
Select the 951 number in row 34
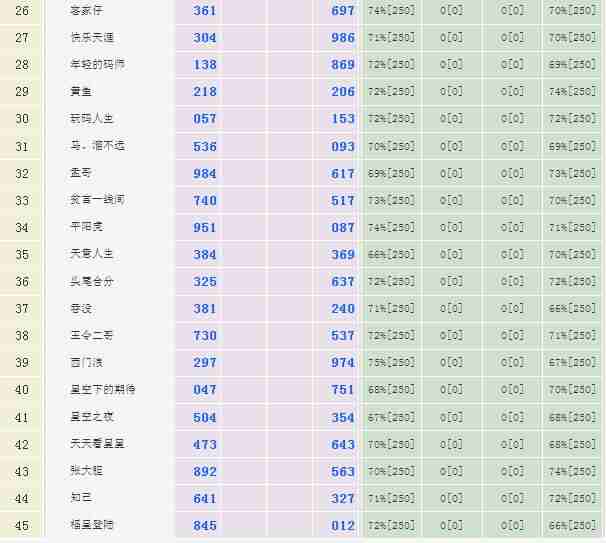pyautogui.click(x=205, y=227)
